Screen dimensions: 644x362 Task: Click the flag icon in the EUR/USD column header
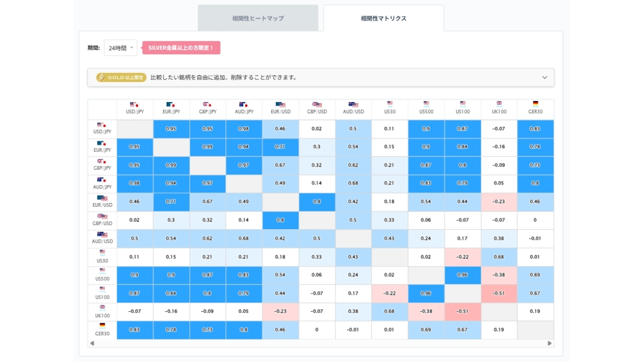pyautogui.click(x=280, y=105)
